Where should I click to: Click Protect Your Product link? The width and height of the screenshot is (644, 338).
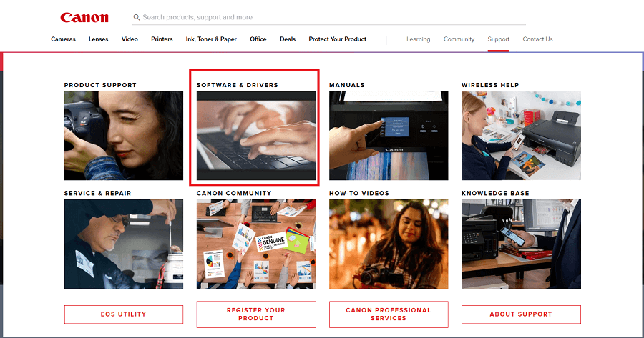(337, 39)
